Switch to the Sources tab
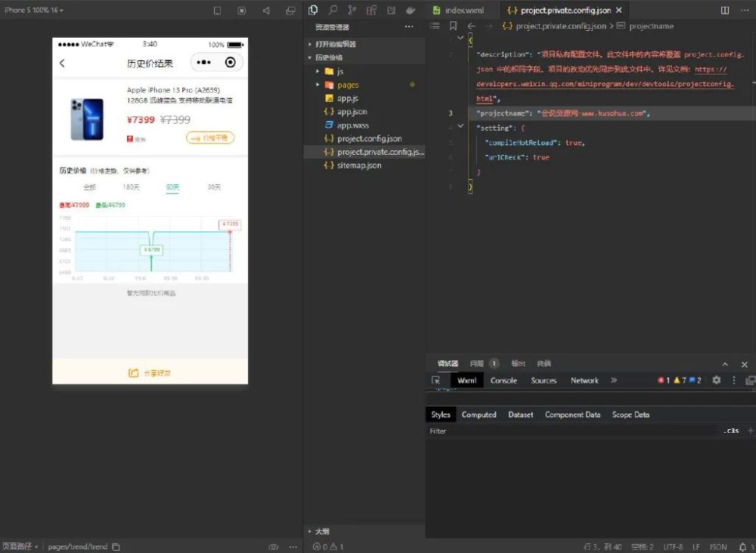The height and width of the screenshot is (553, 756). [544, 380]
